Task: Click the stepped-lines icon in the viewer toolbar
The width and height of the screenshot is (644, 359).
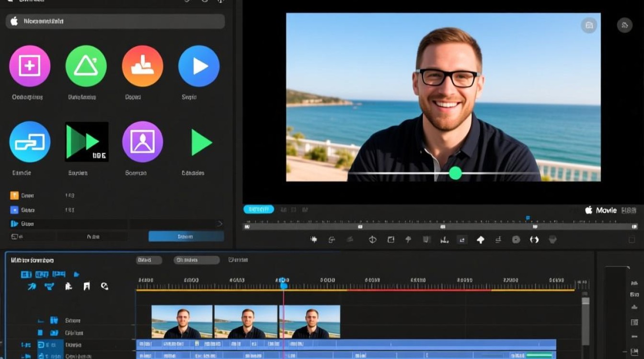Action: pos(498,240)
